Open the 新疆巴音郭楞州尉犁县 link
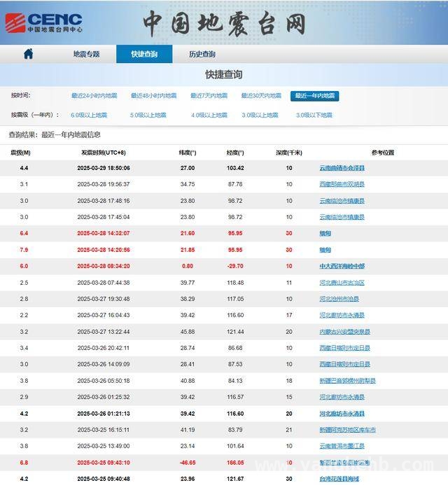Viewport: 448px width, 485px height. click(x=347, y=381)
